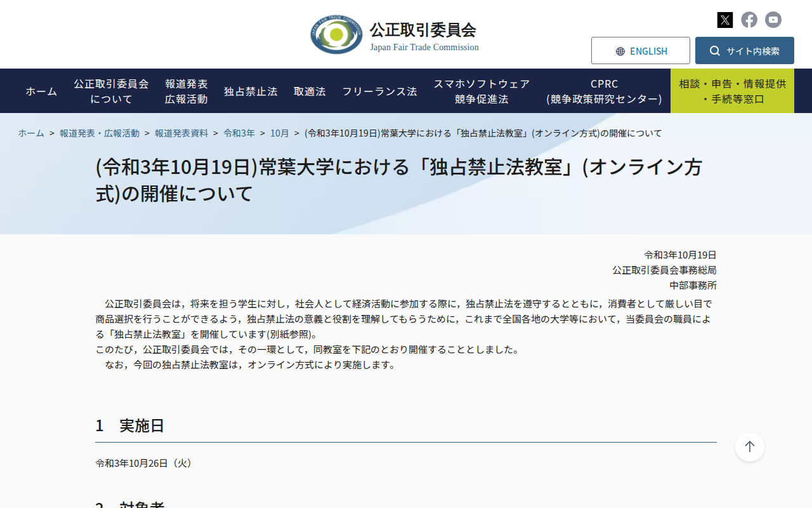Click the text 中部事務所

pos(693,285)
